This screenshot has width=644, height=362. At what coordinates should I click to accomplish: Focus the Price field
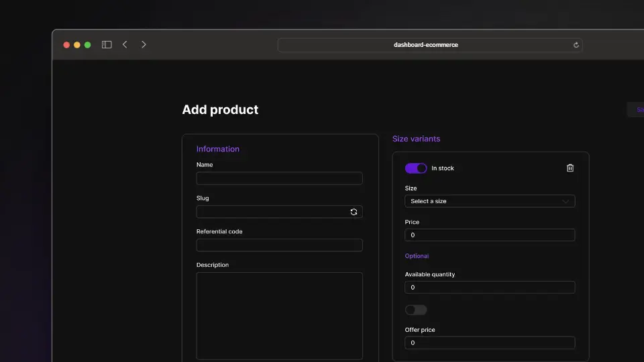point(490,235)
